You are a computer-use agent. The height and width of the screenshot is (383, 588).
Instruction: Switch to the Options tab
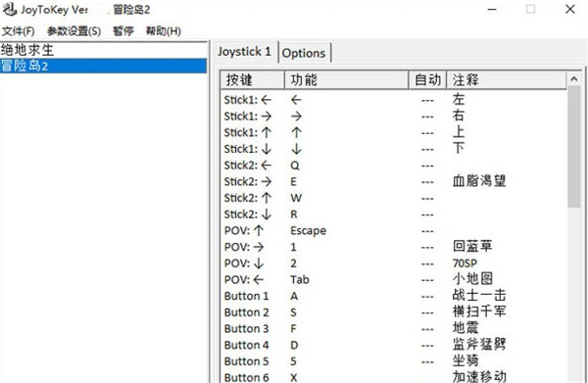tap(304, 53)
